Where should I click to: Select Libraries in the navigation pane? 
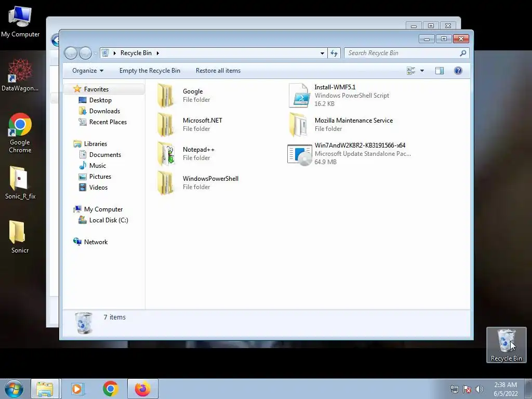(x=96, y=144)
